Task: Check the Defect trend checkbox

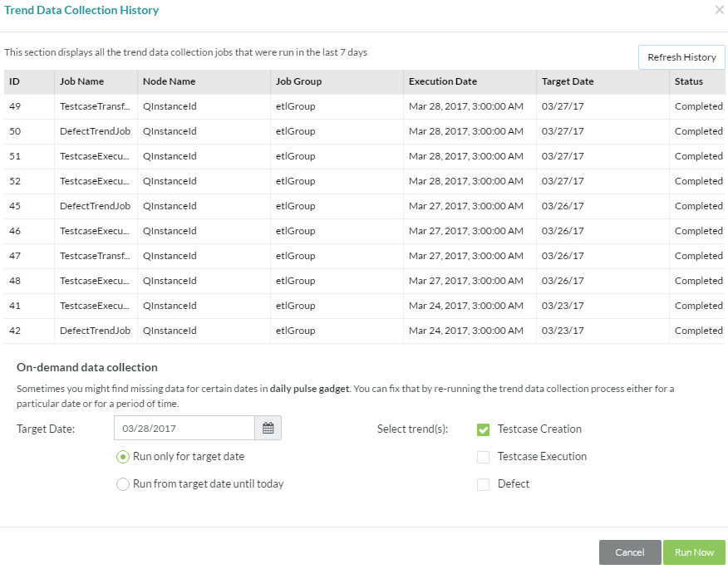Action: pyautogui.click(x=483, y=484)
